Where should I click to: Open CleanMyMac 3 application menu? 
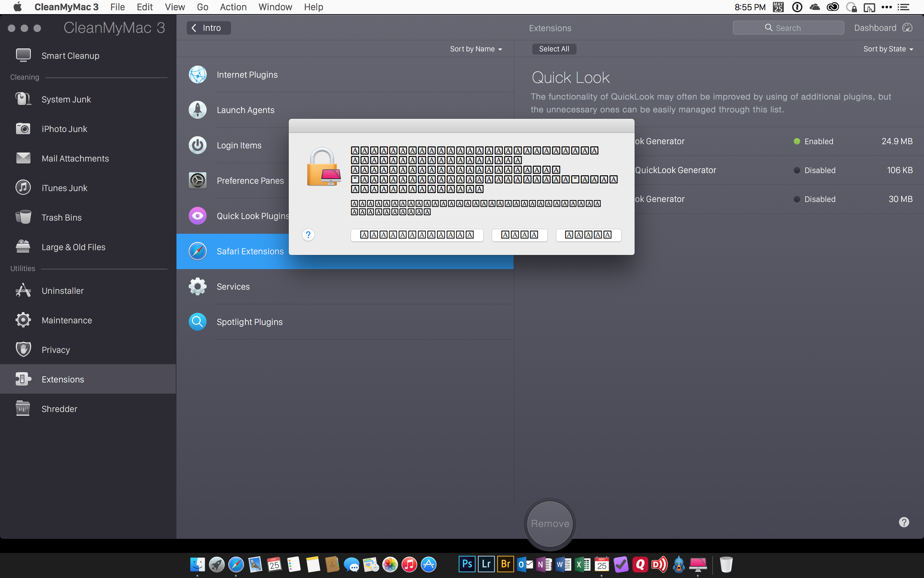coord(66,7)
